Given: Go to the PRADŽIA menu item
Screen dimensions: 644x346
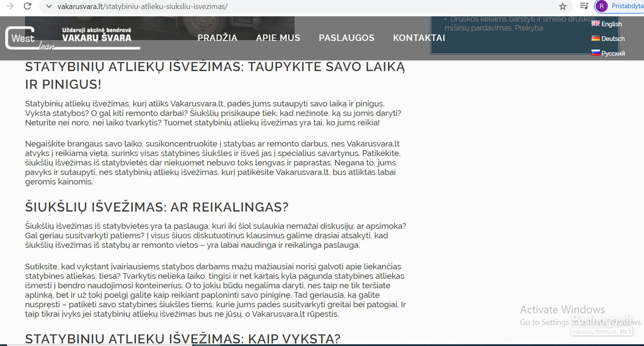Looking at the screenshot, I should point(217,38).
